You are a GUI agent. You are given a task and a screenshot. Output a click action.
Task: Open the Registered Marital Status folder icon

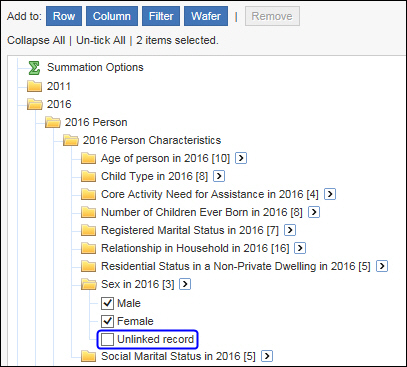[88, 230]
